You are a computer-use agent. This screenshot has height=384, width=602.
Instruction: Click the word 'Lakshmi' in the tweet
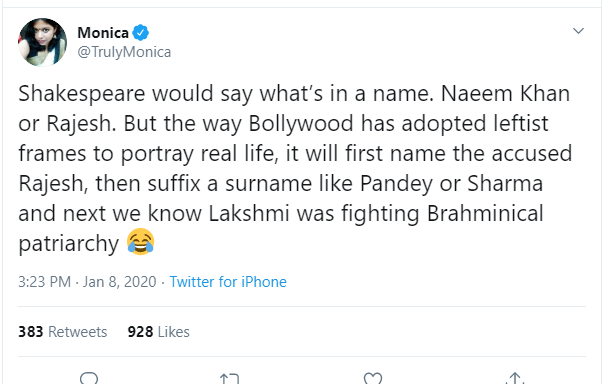[x=249, y=213]
